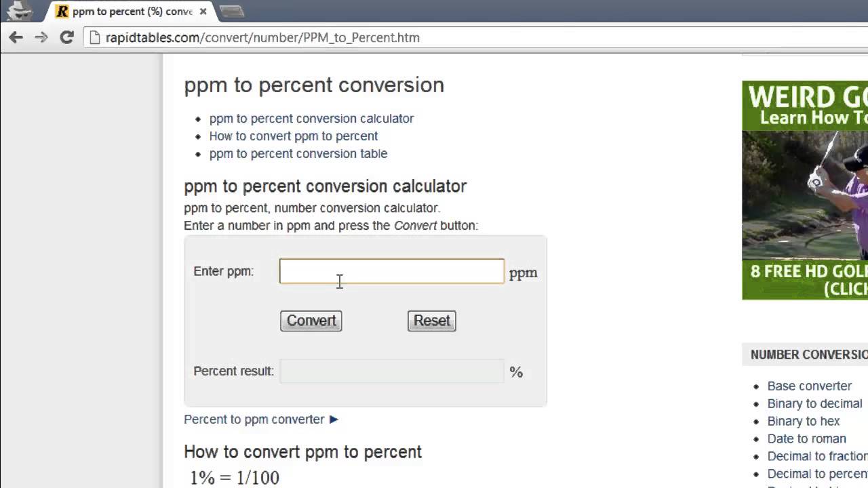
Task: Reload the page with refresh icon
Action: click(66, 37)
